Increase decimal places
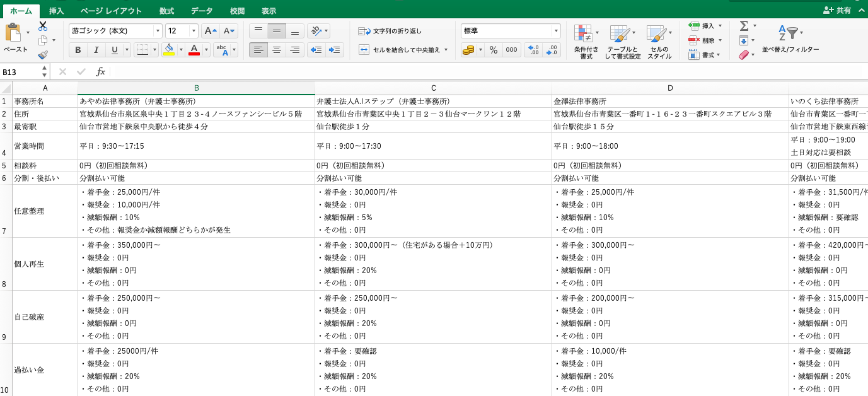This screenshot has height=396, width=868. coord(533,50)
